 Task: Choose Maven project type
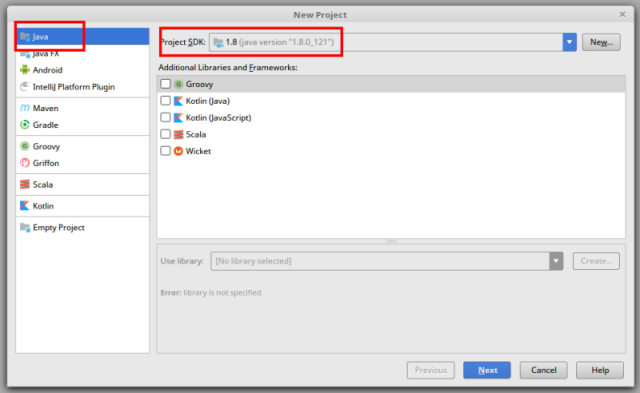coord(82,108)
